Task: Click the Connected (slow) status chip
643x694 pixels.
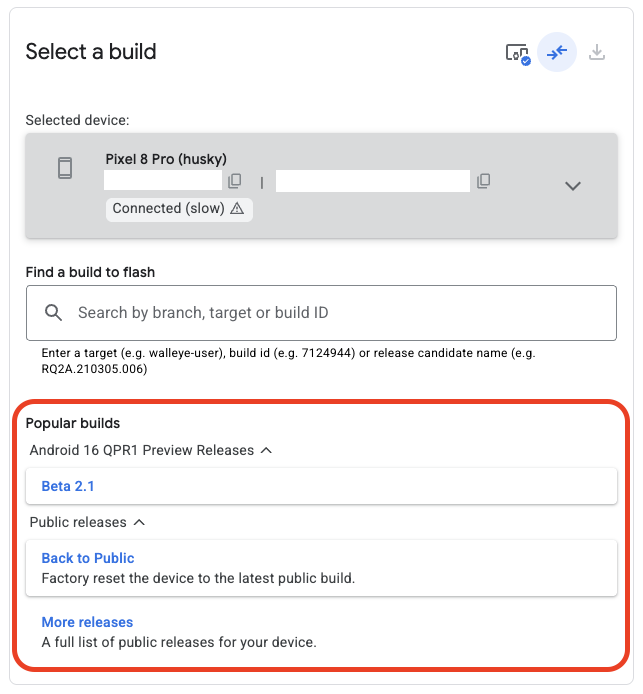Action: tap(179, 209)
